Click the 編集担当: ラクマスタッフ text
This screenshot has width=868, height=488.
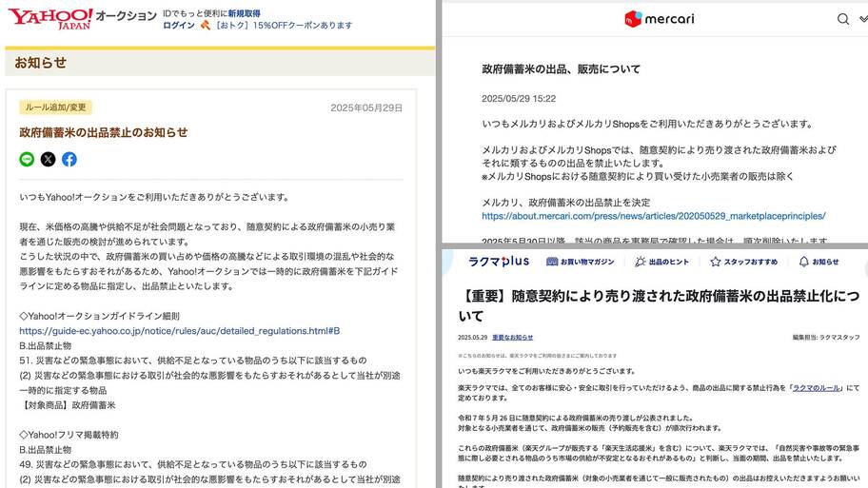coord(826,338)
